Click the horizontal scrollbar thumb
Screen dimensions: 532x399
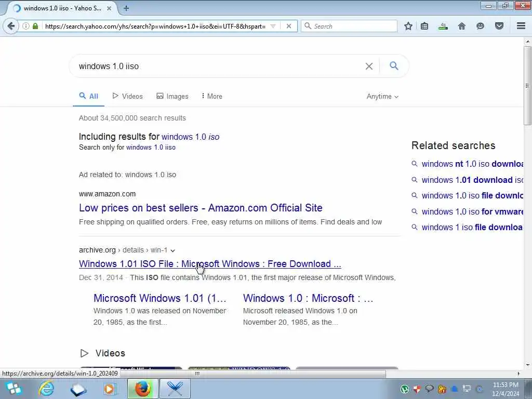pos(253,374)
